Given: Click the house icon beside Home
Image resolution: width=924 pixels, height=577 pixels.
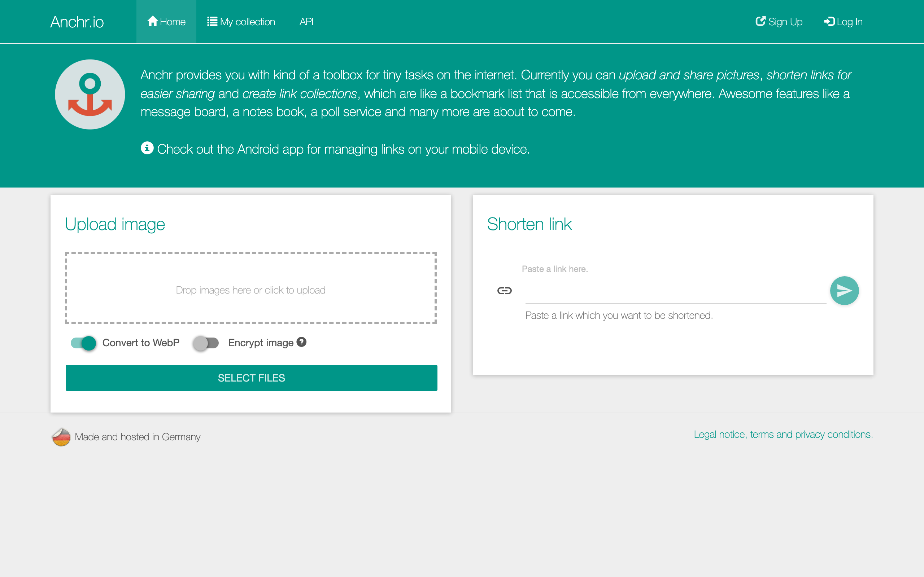Looking at the screenshot, I should tap(152, 21).
